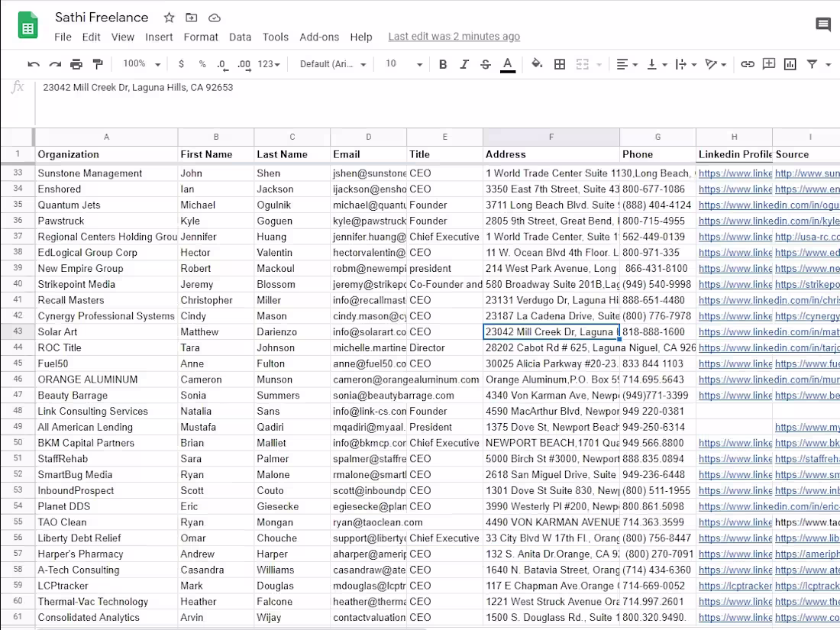Click the Undo icon
This screenshot has width=840, height=630.
[33, 64]
